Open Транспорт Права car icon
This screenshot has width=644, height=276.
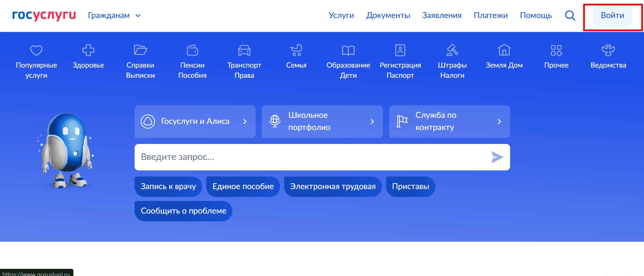tap(244, 50)
